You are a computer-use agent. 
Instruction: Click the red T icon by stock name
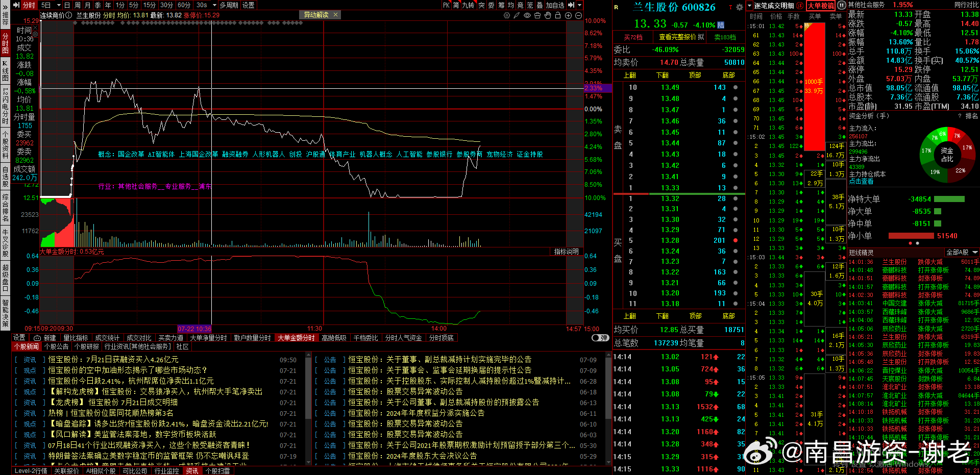(730, 7)
